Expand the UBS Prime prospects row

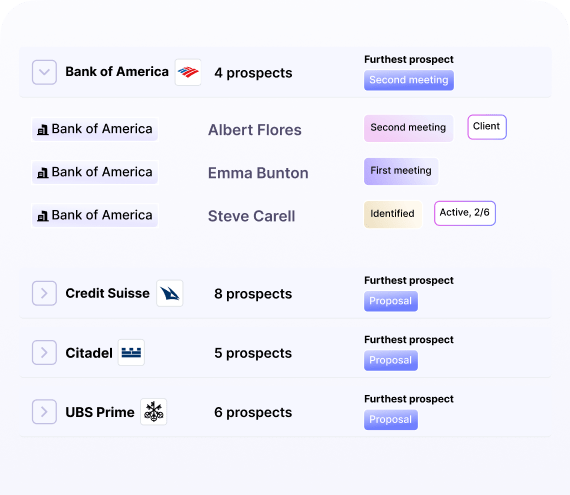pyautogui.click(x=44, y=412)
